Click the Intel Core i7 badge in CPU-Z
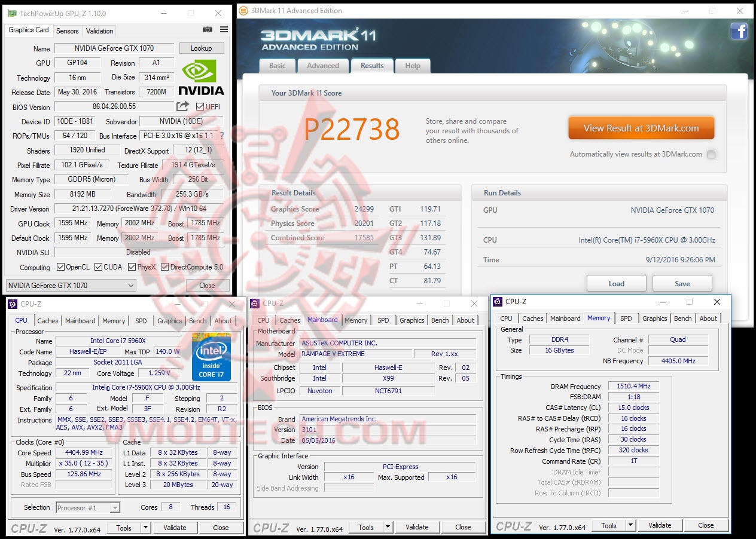Screen dimensions: 756x539 [x=211, y=357]
